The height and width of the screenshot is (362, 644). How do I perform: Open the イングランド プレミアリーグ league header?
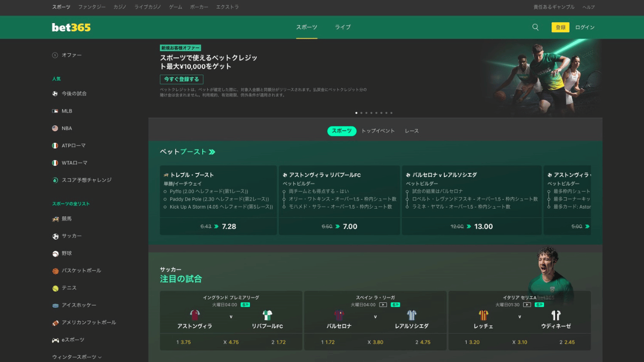click(231, 298)
